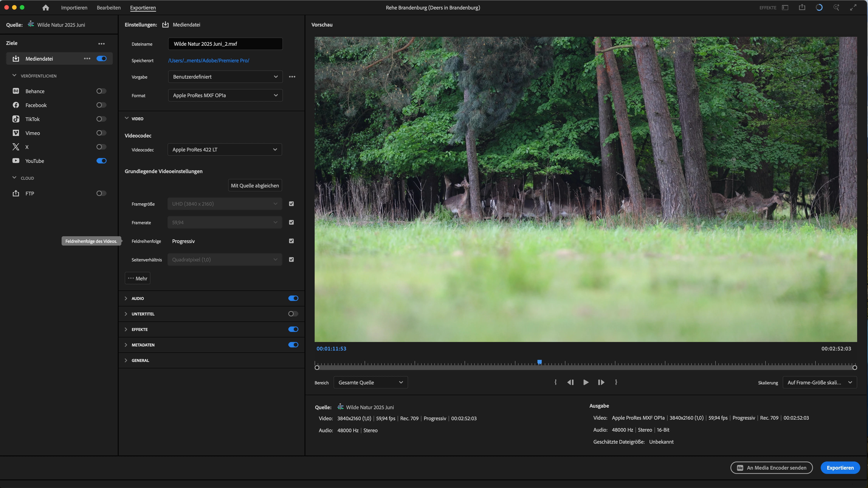
Task: Open three-dot menu next to Vorgabe preset
Action: [292, 77]
